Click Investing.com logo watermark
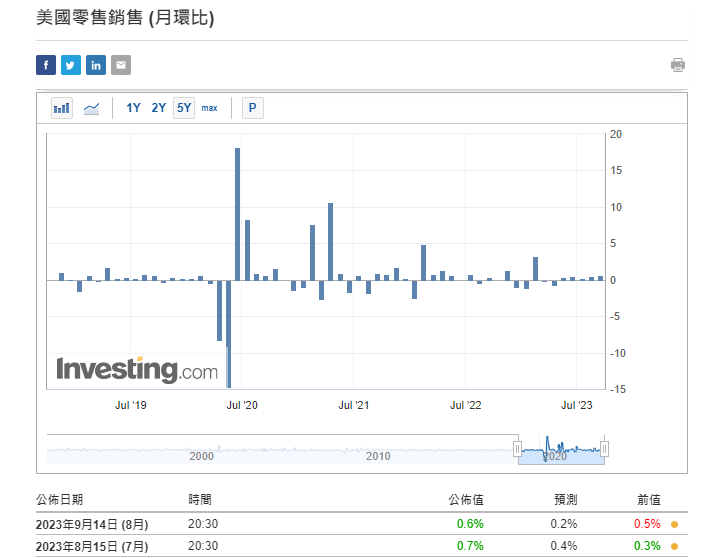706x558 pixels. (x=137, y=370)
